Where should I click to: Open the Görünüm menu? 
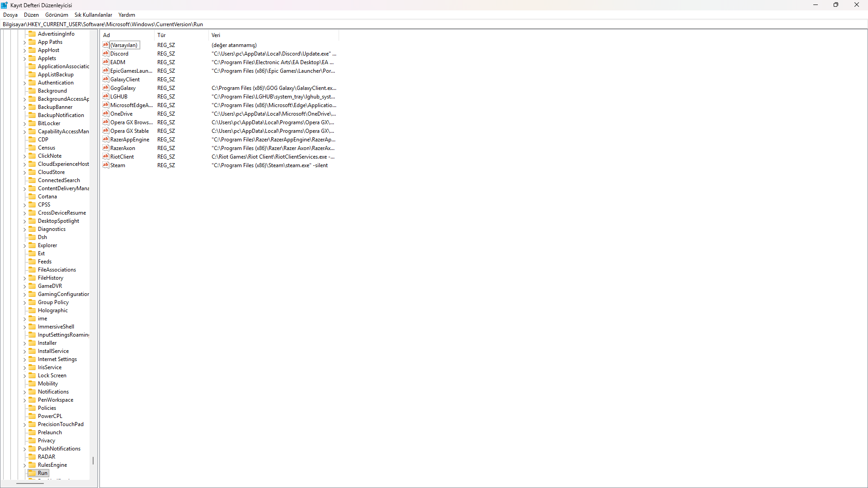tap(57, 15)
